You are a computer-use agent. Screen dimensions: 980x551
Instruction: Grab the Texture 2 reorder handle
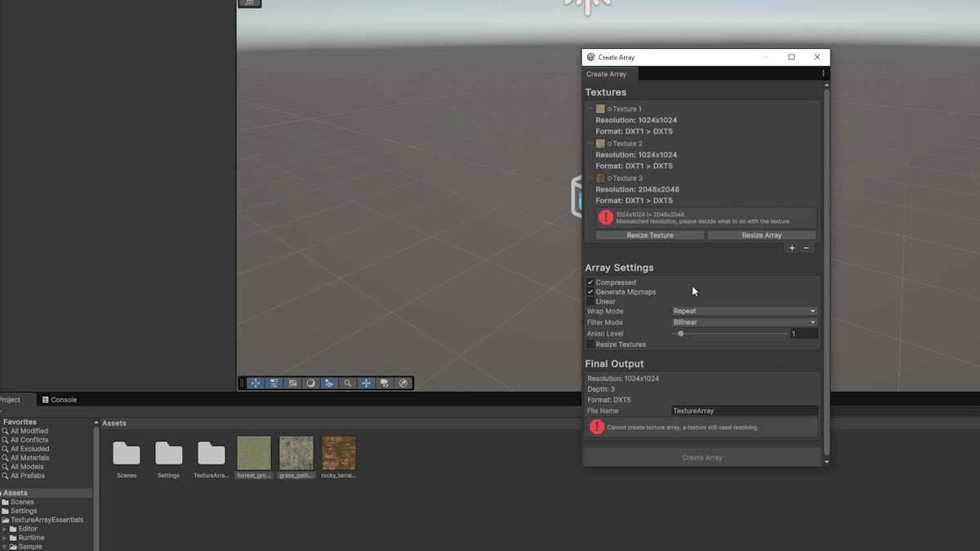point(590,143)
